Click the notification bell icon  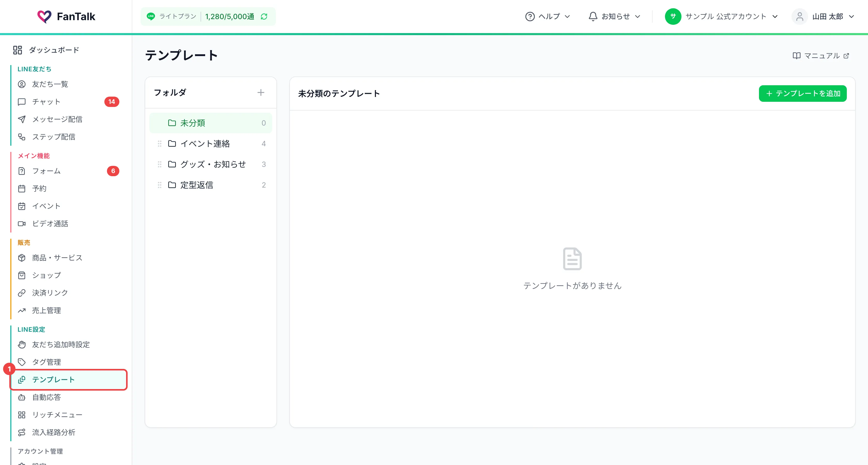tap(593, 17)
